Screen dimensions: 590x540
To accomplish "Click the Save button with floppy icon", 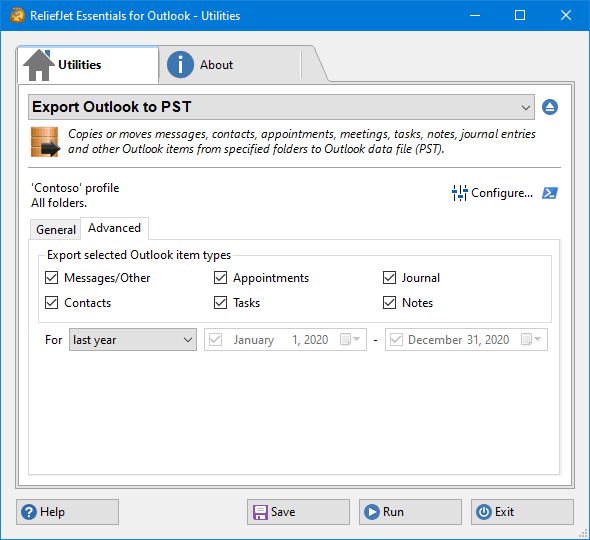I will coord(298,512).
